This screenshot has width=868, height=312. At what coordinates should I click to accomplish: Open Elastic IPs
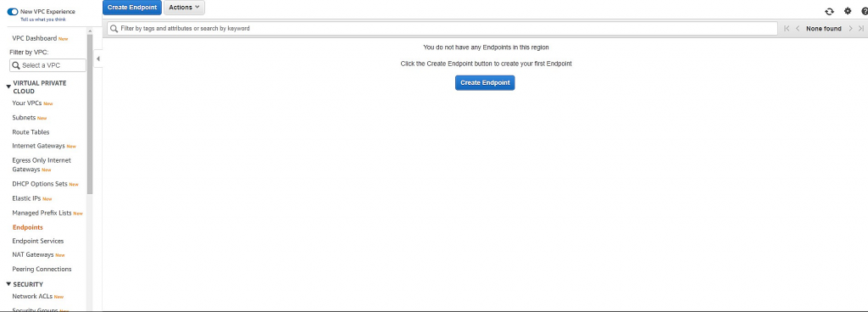(26, 198)
